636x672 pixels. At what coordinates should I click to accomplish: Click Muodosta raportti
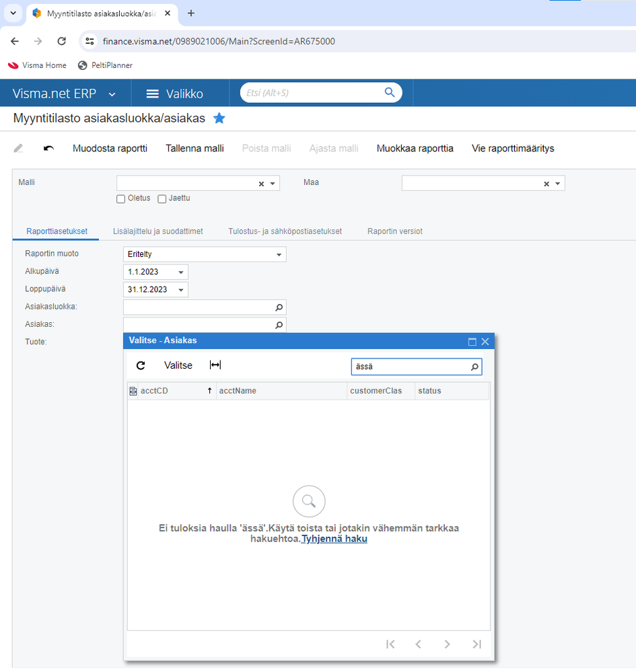pyautogui.click(x=110, y=148)
